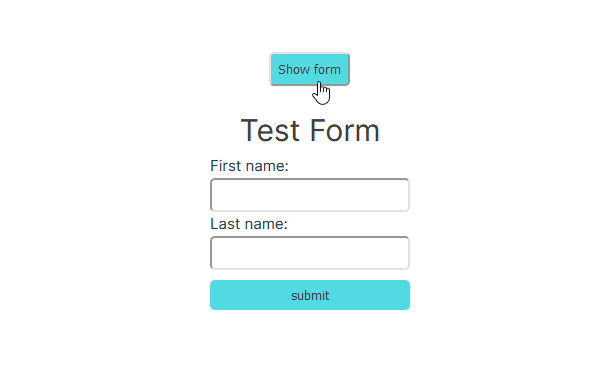
Task: Focus the Last name input field
Action: click(310, 253)
